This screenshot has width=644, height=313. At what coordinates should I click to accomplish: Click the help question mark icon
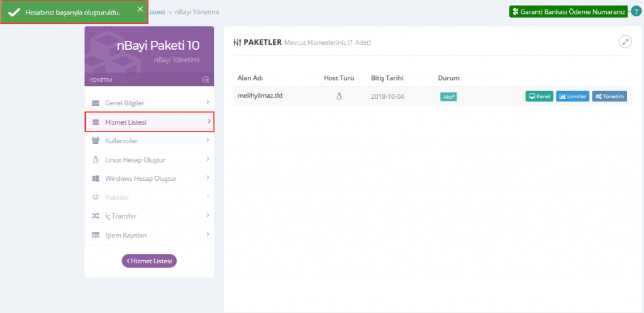pos(636,11)
